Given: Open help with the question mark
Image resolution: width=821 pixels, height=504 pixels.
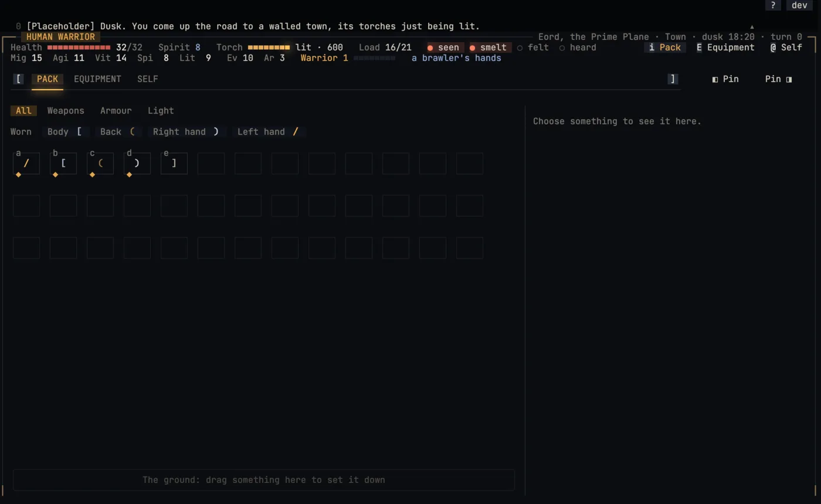Looking at the screenshot, I should [773, 5].
